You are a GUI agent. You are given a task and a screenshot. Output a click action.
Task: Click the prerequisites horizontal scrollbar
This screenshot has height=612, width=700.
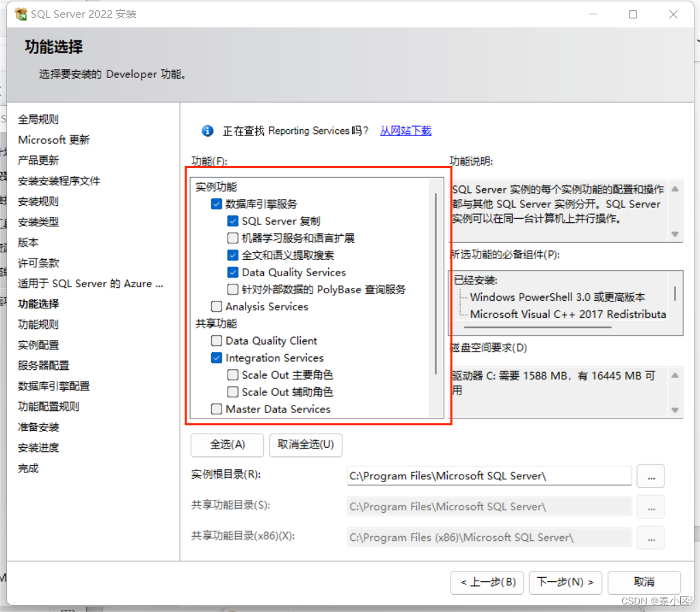[537, 327]
